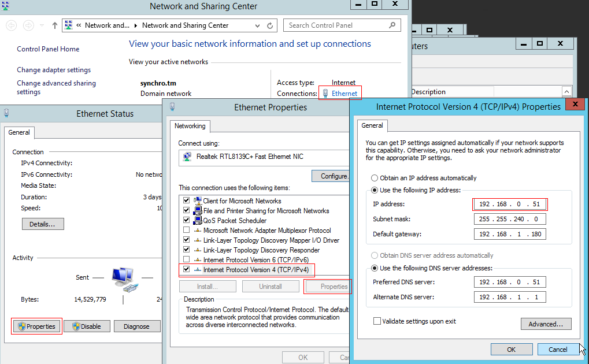This screenshot has height=364, width=589.
Task: Toggle Client for Microsoft Networks checkbox
Action: tap(186, 200)
